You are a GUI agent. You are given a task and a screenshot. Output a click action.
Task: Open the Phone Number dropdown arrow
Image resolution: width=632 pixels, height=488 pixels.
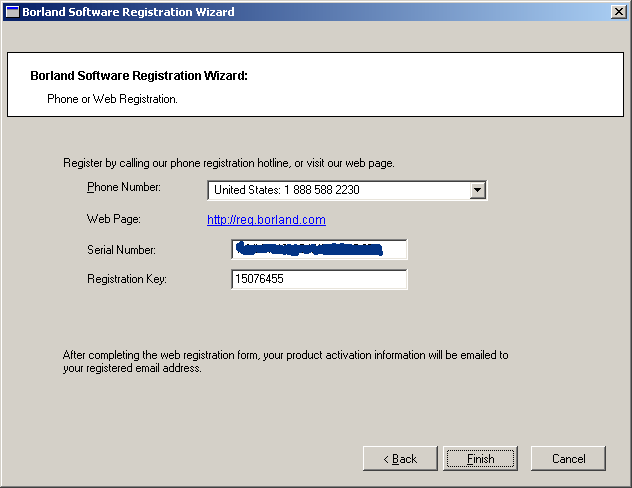[477, 190]
